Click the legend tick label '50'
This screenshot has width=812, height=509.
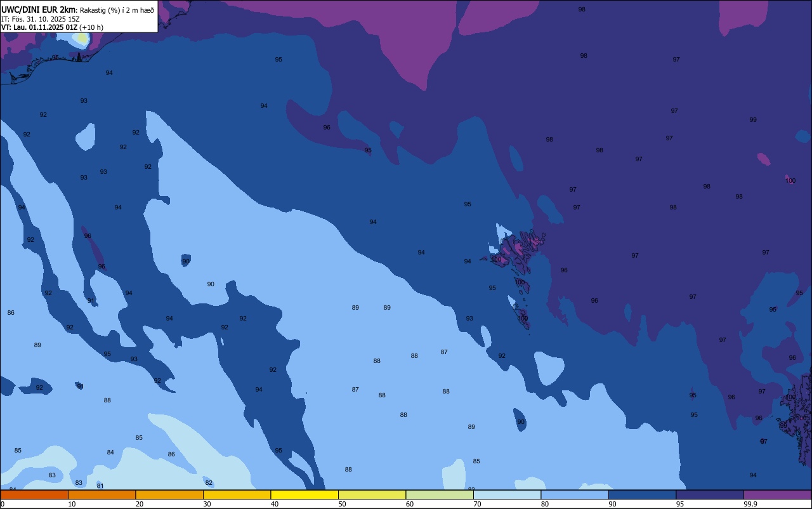[342, 504]
